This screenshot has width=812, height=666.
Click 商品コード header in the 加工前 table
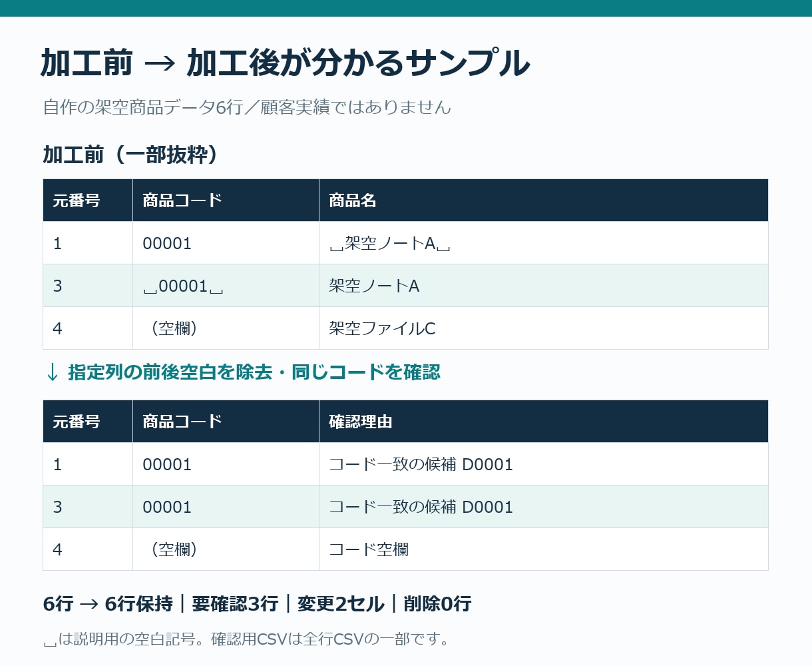point(226,200)
